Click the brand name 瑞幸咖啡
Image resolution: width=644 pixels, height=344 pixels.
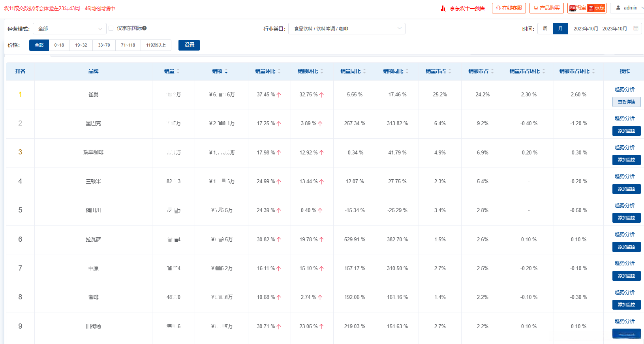pos(94,152)
